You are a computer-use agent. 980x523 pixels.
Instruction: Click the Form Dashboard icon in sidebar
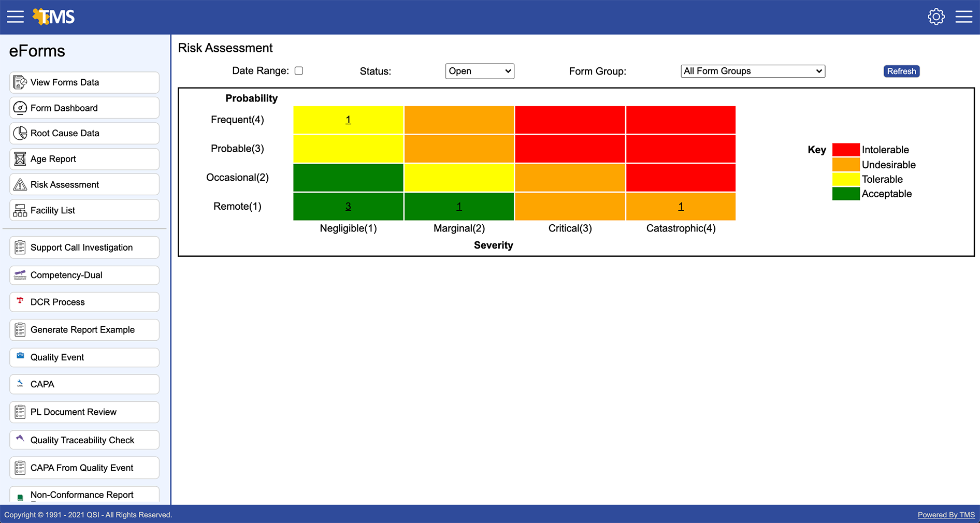tap(20, 108)
